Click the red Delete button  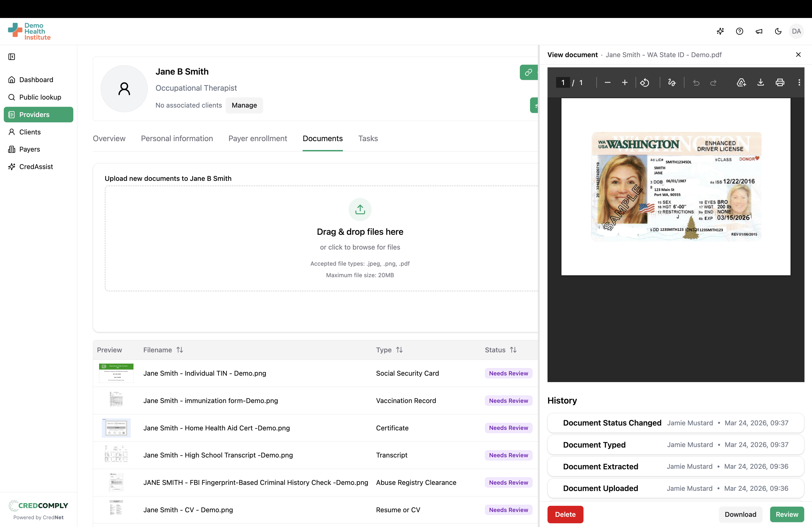point(565,514)
